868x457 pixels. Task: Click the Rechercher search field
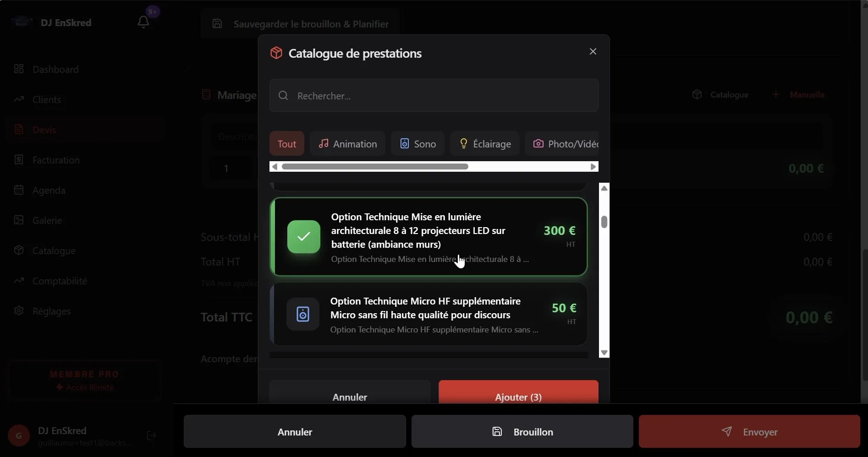click(434, 95)
